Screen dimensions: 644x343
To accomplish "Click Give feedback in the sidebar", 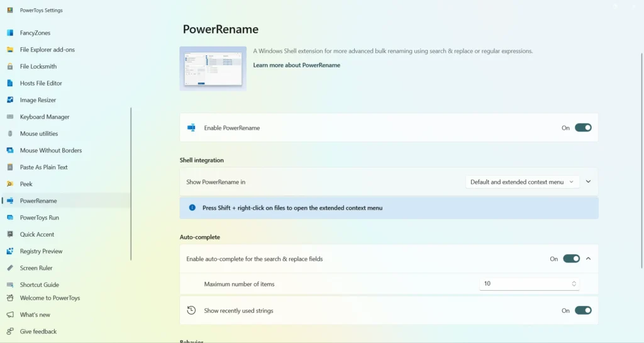I will 38,332.
